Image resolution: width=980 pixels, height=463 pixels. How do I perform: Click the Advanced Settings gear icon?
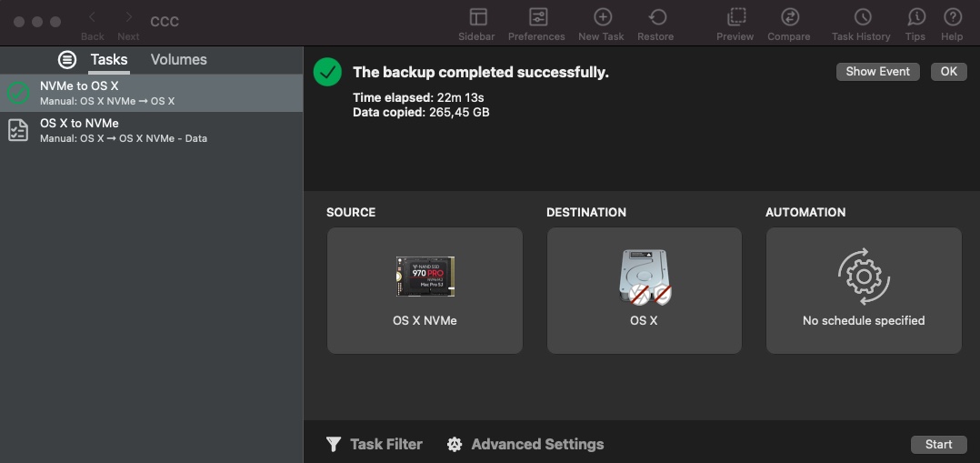(455, 444)
